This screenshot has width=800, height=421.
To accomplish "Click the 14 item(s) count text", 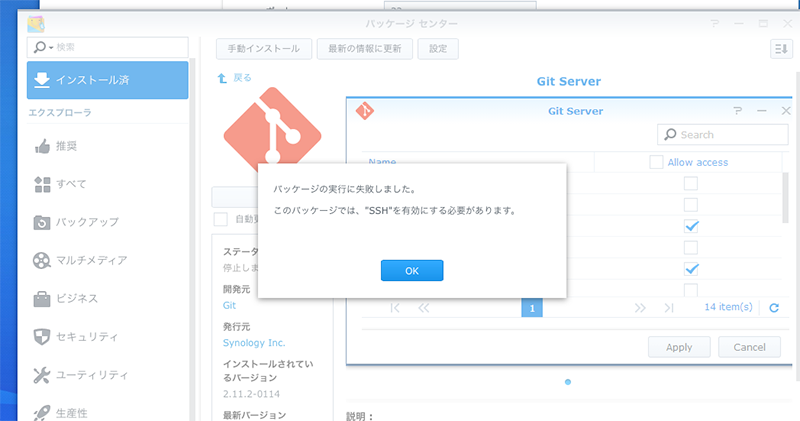I will click(x=728, y=307).
